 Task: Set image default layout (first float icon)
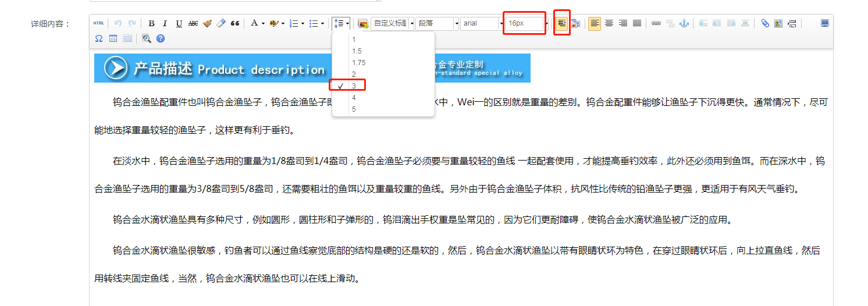[703, 23]
